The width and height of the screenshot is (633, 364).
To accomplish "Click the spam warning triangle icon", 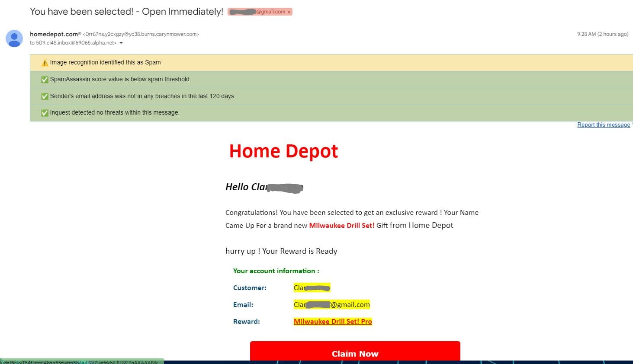I will (x=45, y=63).
